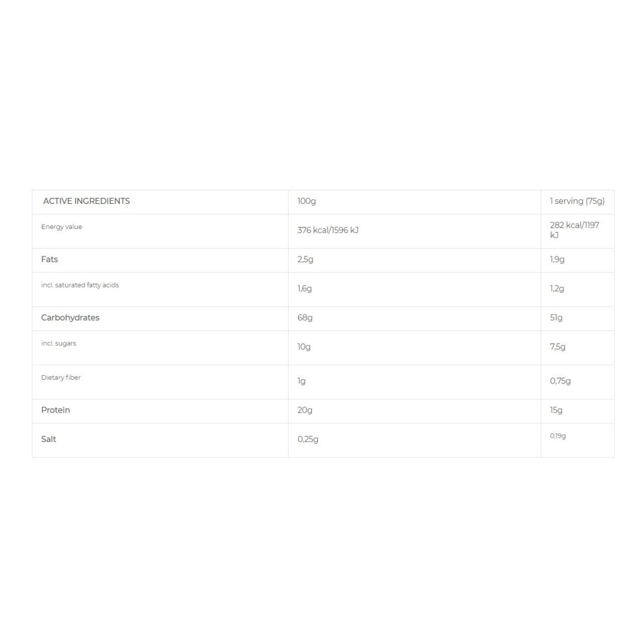Click the 282 kcal/1197 kJ serving value
Viewport: 644px width, 644px height.
point(574,230)
